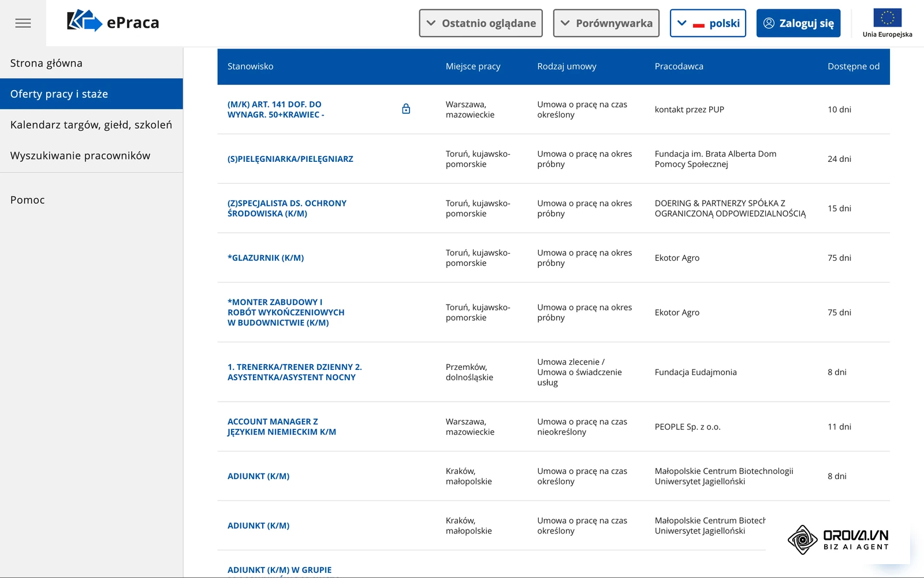Click the Zaloguj się button
The image size is (924, 578).
pos(799,23)
